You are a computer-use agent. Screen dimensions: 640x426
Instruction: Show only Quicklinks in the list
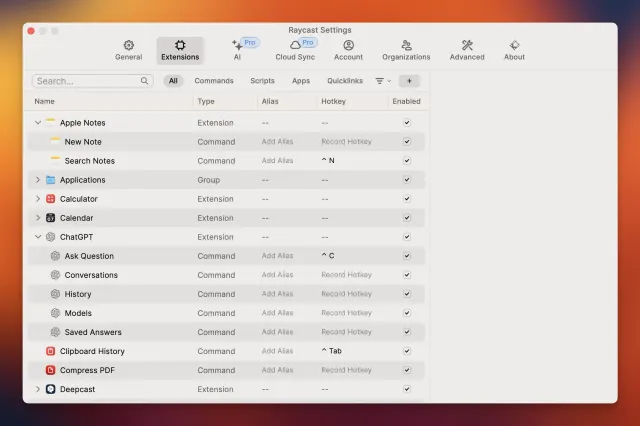click(x=345, y=81)
